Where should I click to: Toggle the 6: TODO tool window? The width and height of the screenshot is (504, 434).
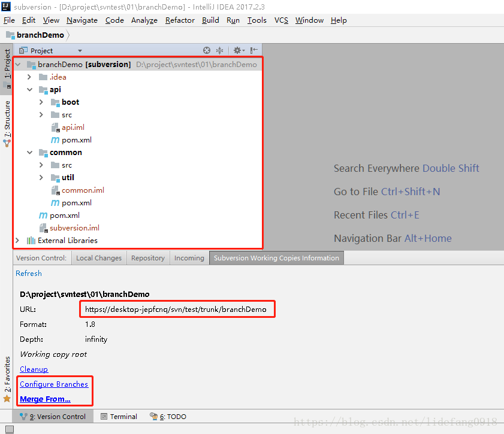tap(168, 417)
